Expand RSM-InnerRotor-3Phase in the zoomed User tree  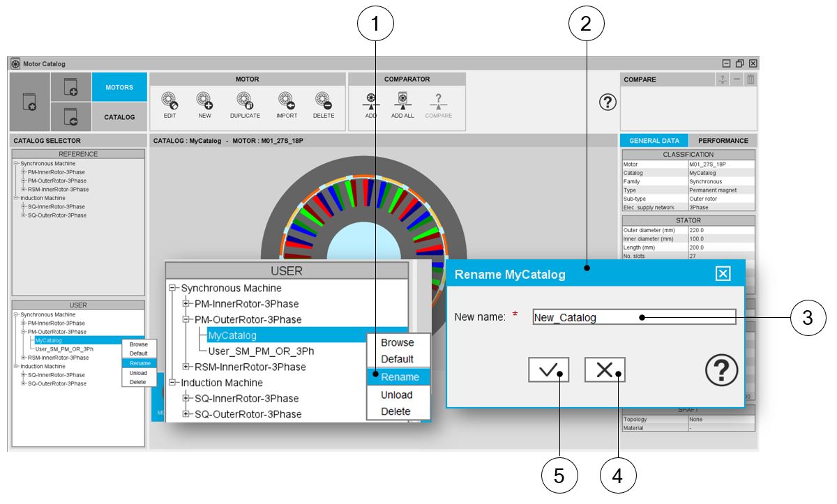186,367
